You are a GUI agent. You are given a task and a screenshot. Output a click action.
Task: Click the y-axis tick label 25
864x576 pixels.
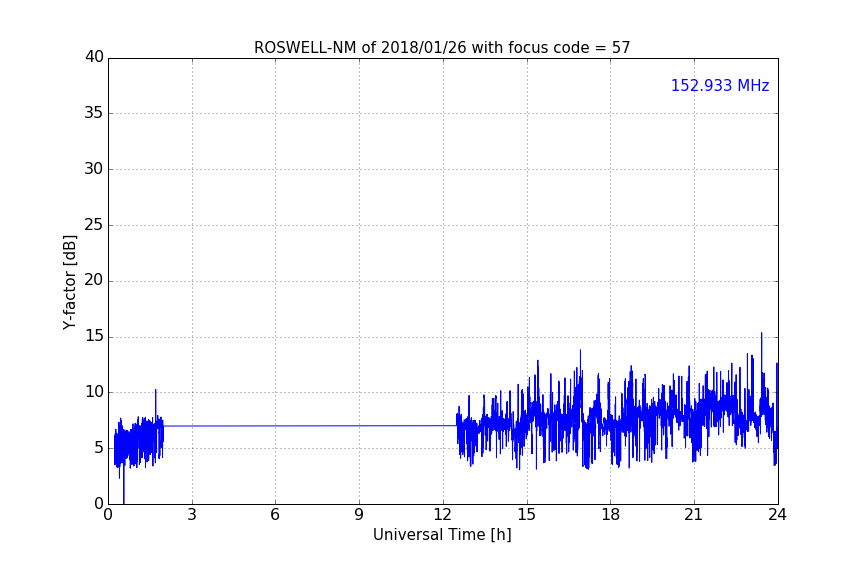click(x=94, y=224)
